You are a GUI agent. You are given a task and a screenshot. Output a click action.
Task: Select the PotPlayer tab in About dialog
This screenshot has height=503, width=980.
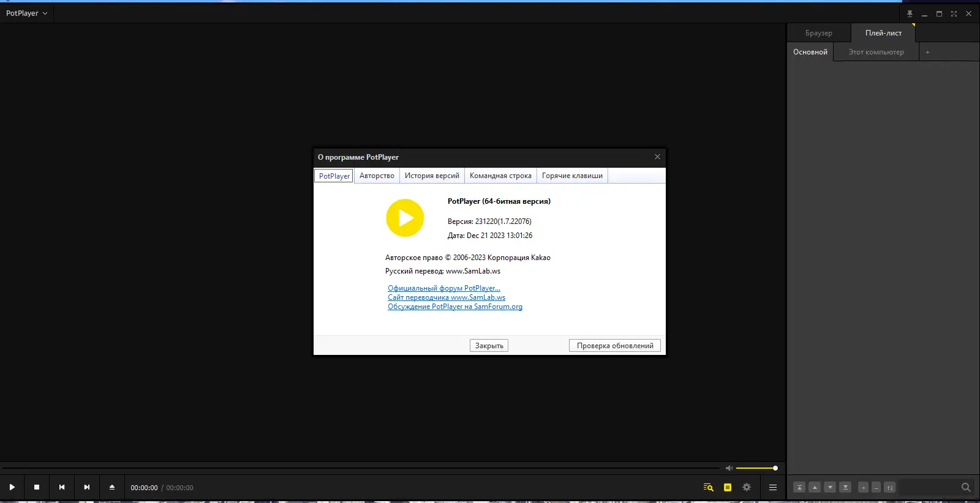334,176
